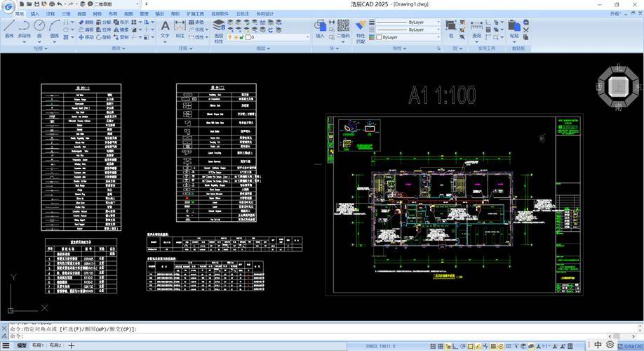Click the QR code (二维码) tool
The image size is (644, 351).
click(343, 28)
